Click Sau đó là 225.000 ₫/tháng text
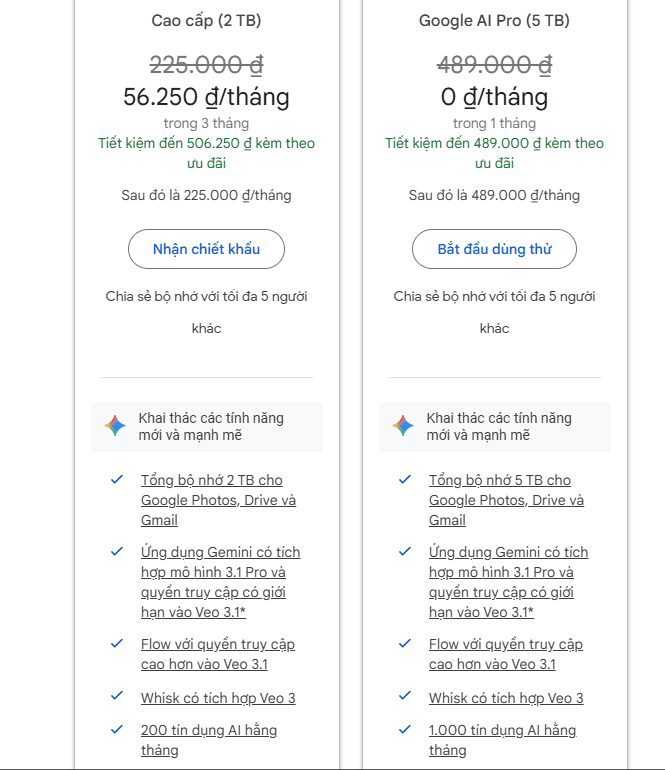The height and width of the screenshot is (770, 665). click(x=206, y=195)
